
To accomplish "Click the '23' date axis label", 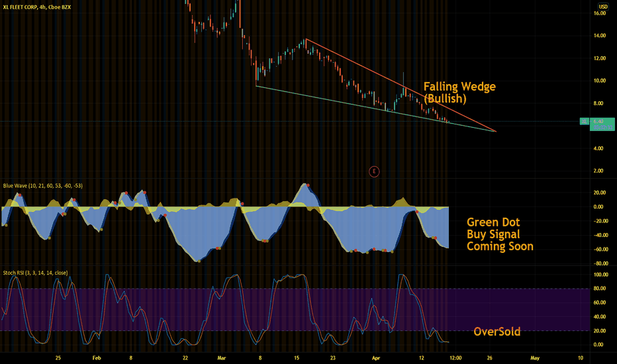I will point(333,358).
